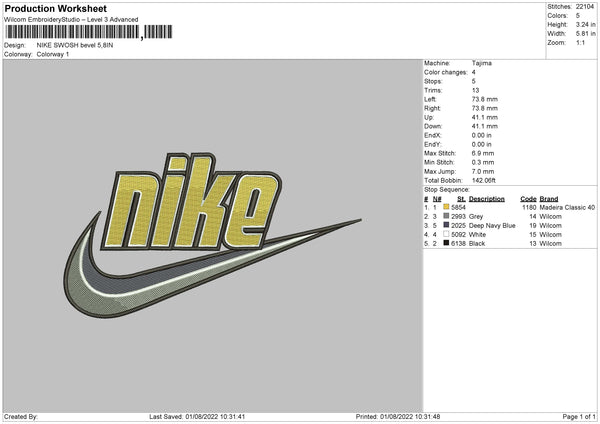Click the Zoom value 1:1
The width and height of the screenshot is (600, 424).
(580, 42)
